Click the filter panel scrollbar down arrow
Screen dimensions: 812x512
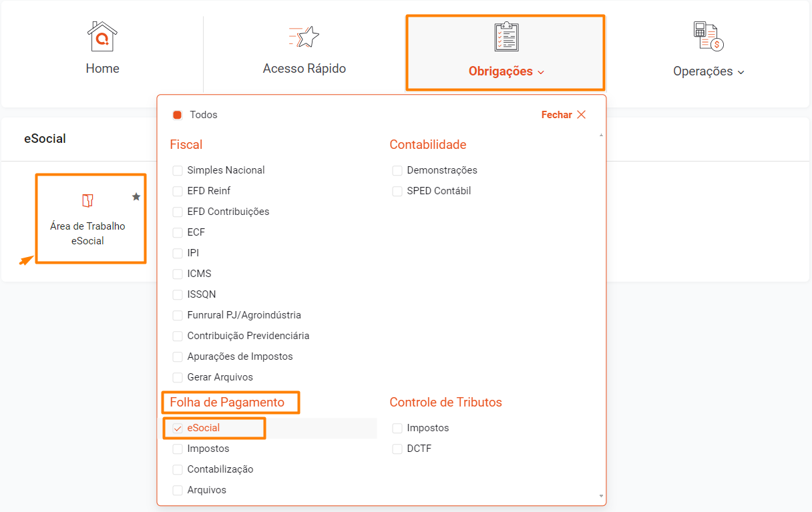pyautogui.click(x=601, y=496)
